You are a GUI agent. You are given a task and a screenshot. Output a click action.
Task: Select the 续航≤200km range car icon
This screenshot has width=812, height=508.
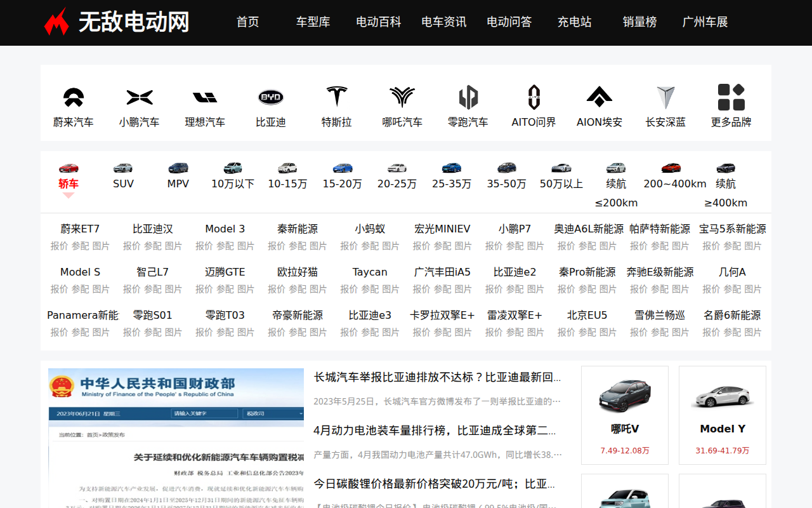(616, 168)
